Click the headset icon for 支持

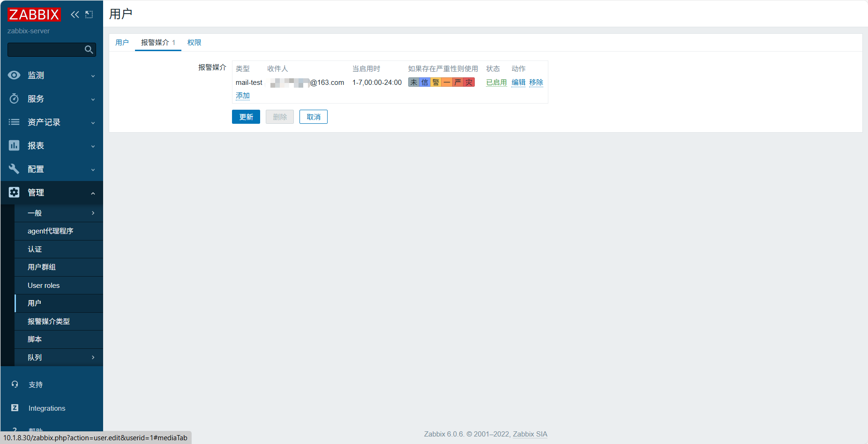tap(15, 384)
